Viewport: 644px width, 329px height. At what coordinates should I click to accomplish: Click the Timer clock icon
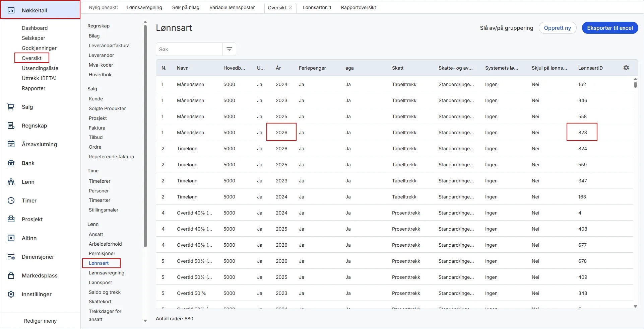(x=11, y=201)
